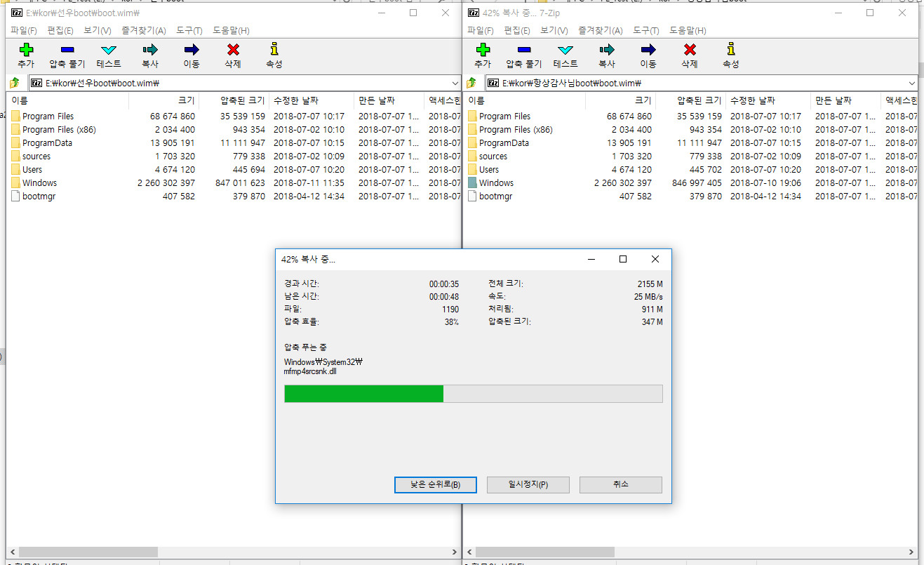Click Windows size 2 260 302 397 in left window
This screenshot has width=924, height=565.
pos(166,183)
